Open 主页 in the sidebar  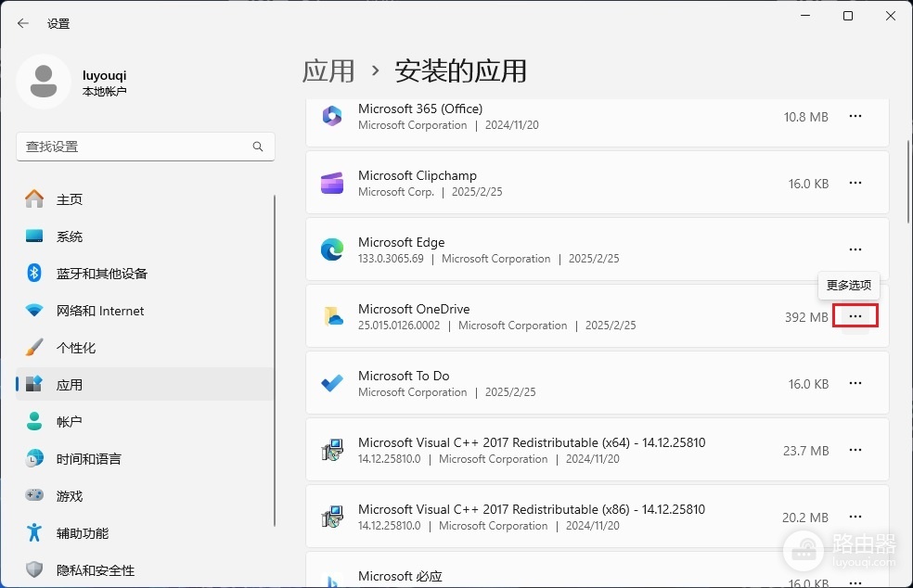[146, 199]
